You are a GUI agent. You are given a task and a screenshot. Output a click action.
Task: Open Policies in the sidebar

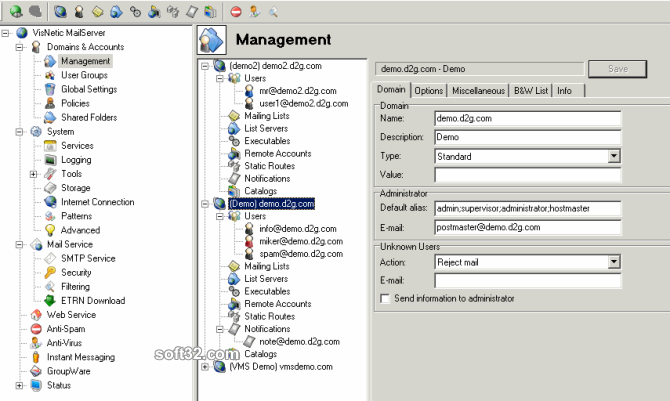click(75, 103)
